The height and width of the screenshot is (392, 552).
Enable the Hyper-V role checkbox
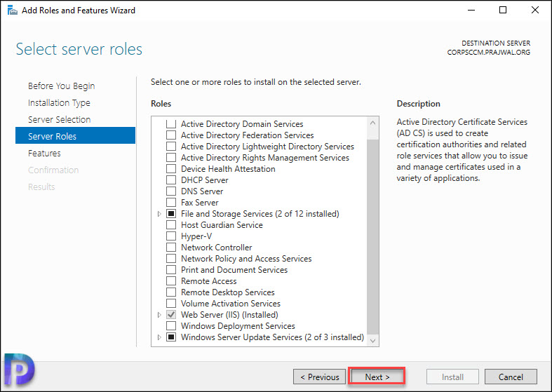tap(171, 236)
